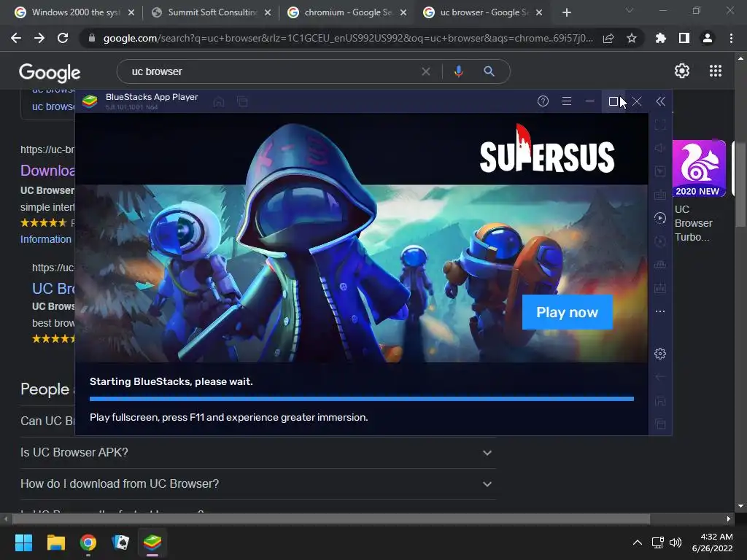Open Chrome three-dot menu
Viewport: 747px width, 560px height.
coord(731,38)
